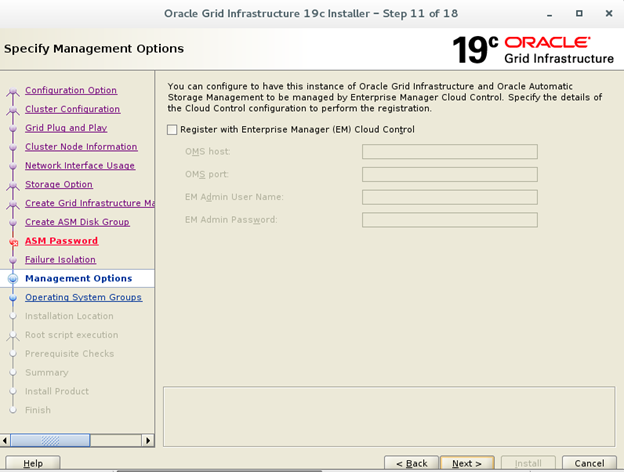Click the Cluster Node Information step marker
Screen dimensions: 624x472
(x=13, y=147)
